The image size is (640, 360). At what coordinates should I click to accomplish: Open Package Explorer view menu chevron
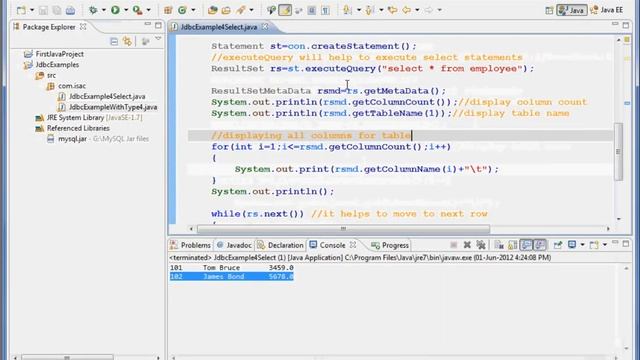coord(158,39)
